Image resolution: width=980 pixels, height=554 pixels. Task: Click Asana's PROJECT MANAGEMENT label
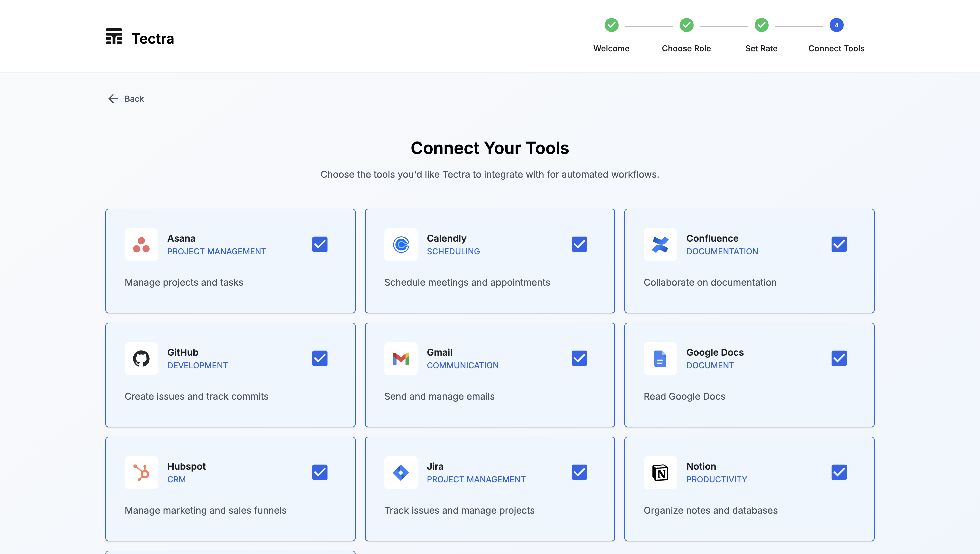click(x=217, y=252)
